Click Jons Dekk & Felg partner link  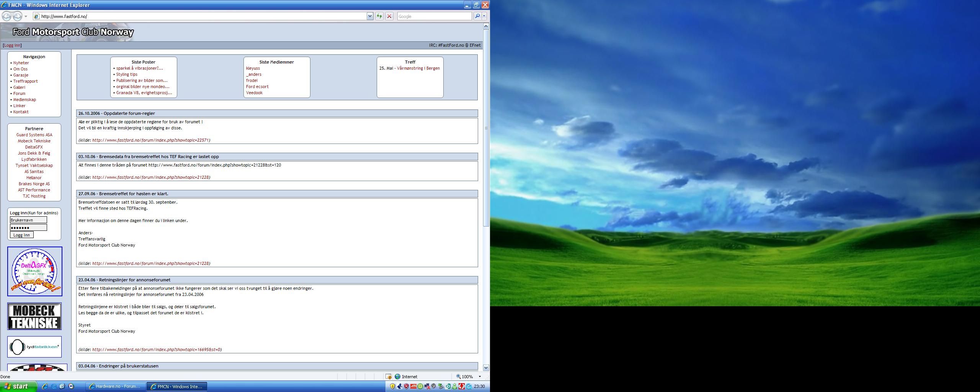tap(34, 153)
